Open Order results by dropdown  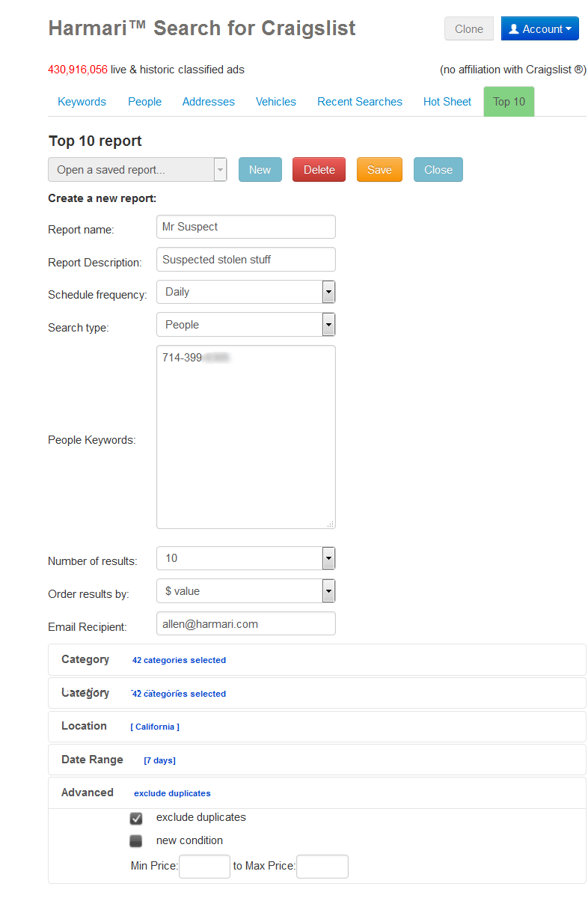coord(246,591)
